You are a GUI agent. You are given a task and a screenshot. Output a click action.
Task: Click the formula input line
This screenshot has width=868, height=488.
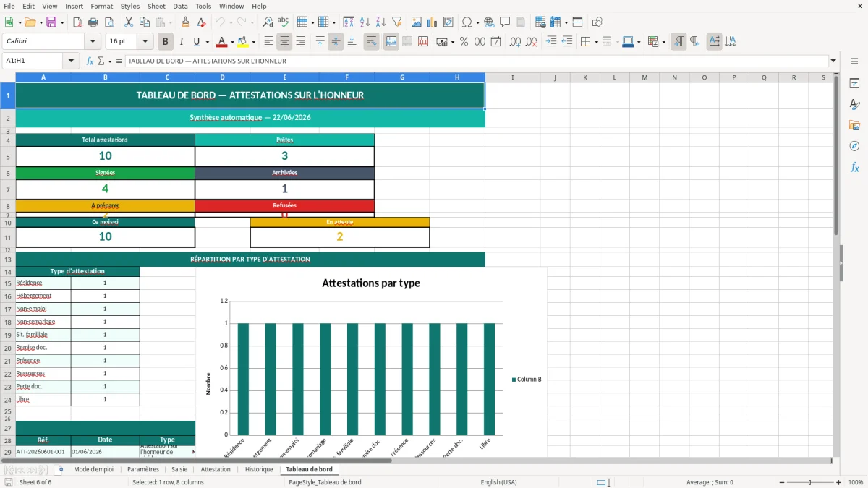coord(476,61)
